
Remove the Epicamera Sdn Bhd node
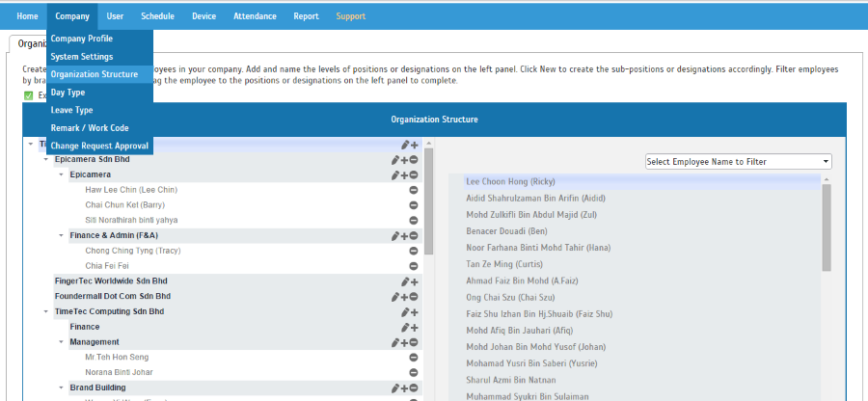tap(414, 160)
